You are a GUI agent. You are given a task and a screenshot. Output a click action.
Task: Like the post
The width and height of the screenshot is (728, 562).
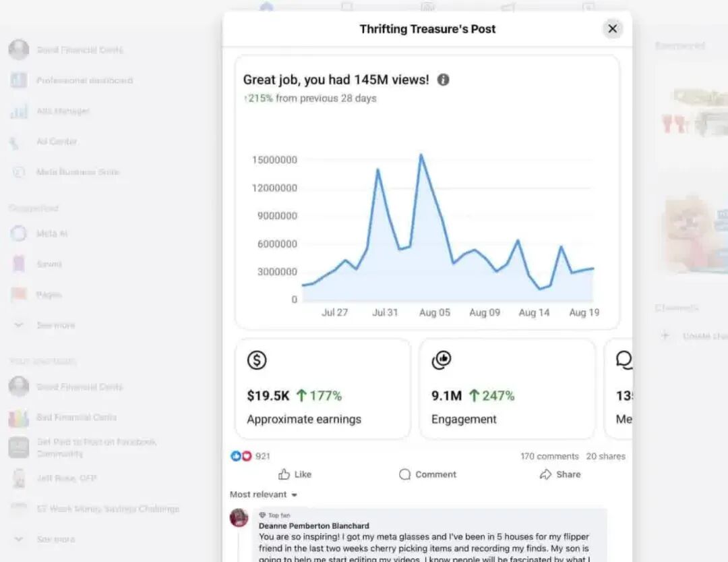tap(295, 474)
